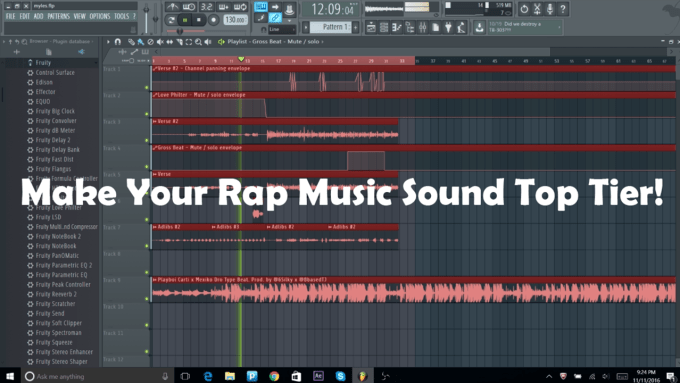The height and width of the screenshot is (383, 680).
Task: Select Fruity Reeverb 2 in browser
Action: point(56,294)
